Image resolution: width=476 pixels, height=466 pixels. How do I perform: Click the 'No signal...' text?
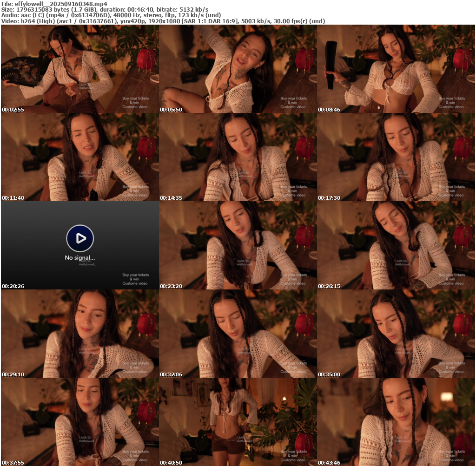coord(80,258)
